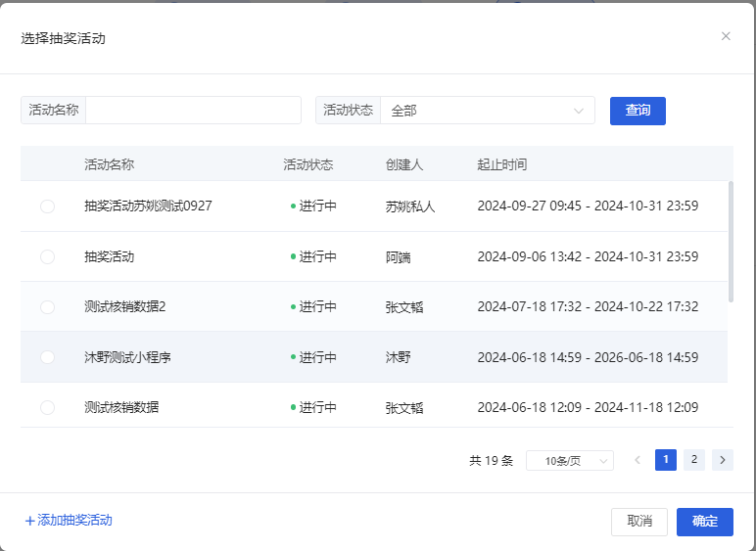Open the 10条/页 page size dropdown
756x551 pixels.
[569, 460]
